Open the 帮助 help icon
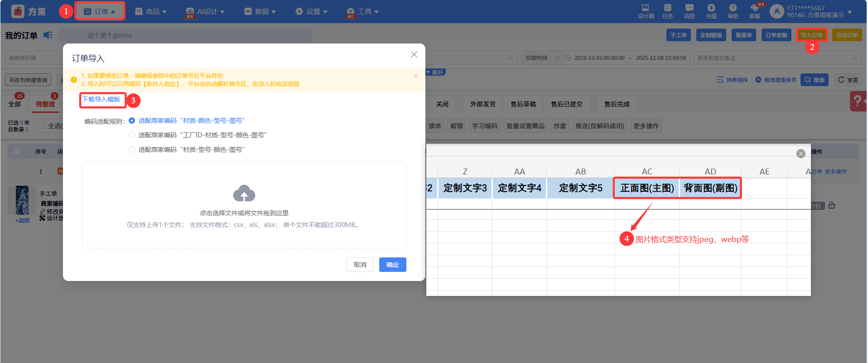 pos(733,11)
